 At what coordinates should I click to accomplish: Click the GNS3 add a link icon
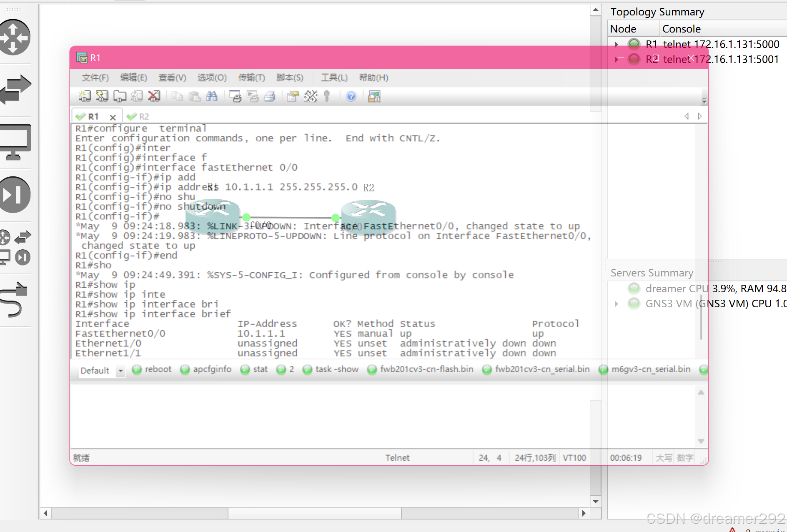14,299
